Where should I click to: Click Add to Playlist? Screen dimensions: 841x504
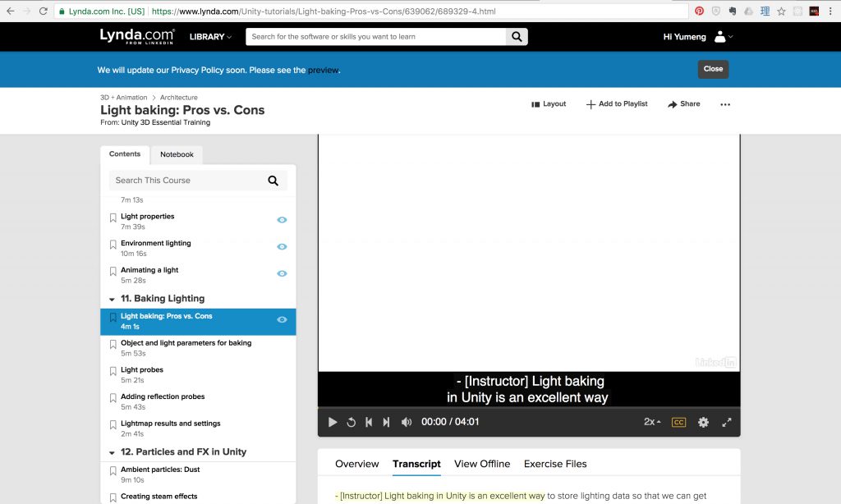tap(617, 104)
